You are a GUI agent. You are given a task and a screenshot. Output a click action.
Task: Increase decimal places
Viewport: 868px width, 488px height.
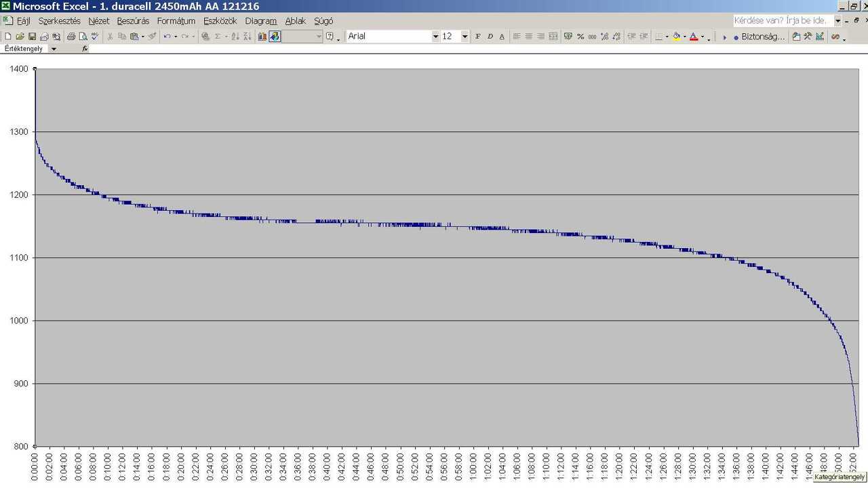point(604,37)
